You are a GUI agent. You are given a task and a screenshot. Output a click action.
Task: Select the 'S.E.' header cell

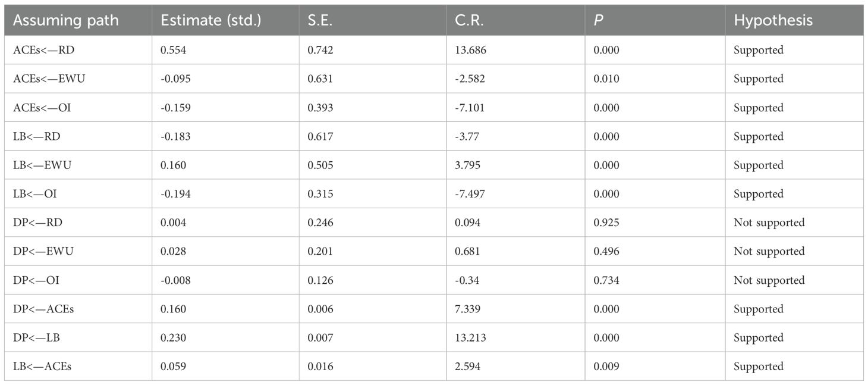coord(319,21)
